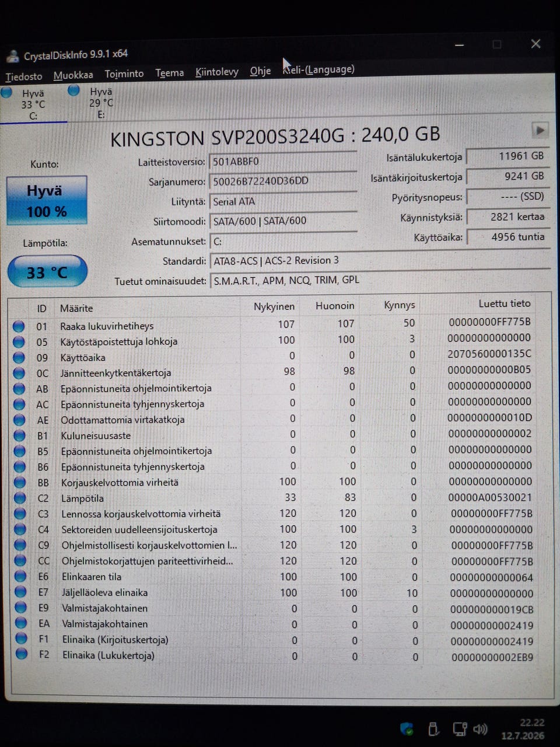This screenshot has height=747, width=560.
Task: Click the Laitteistoversio firmware field
Action: point(283,161)
